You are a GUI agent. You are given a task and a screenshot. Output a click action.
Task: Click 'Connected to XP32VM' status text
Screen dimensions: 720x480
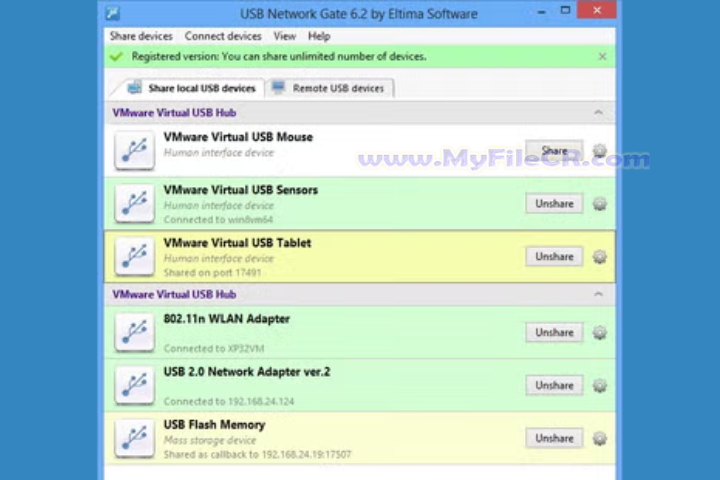coord(214,349)
